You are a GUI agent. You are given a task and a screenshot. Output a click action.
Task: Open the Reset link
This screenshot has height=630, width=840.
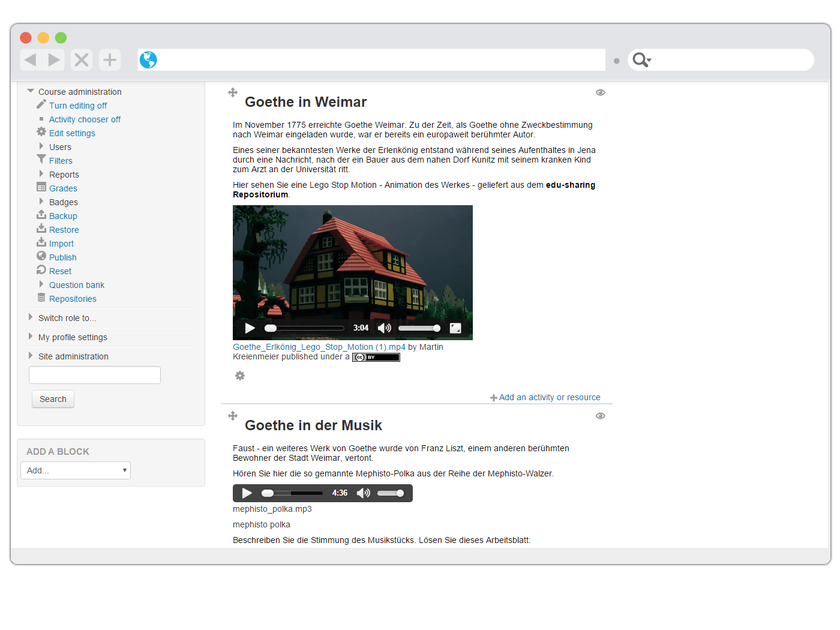tap(60, 271)
